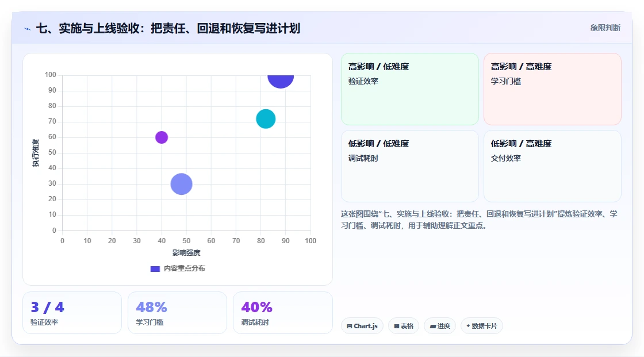Click the 学习门槛 text in pink card
Viewport: 644px width, 357px height.
tap(505, 81)
